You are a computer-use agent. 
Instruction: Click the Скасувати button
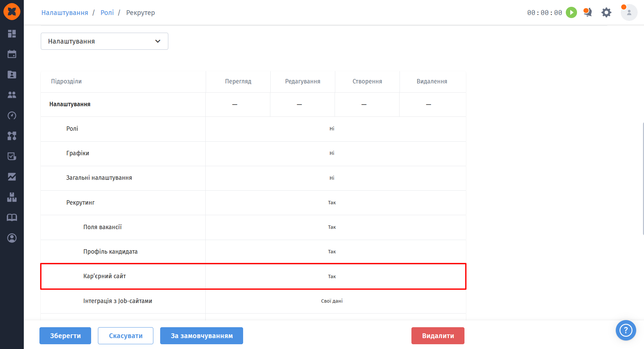click(x=126, y=336)
